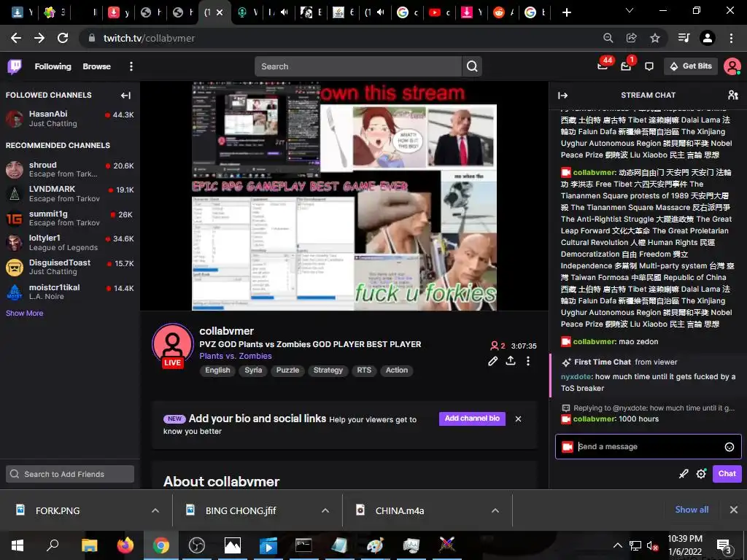Open the emote picker smiley
This screenshot has height=560, width=747.
pyautogui.click(x=729, y=447)
